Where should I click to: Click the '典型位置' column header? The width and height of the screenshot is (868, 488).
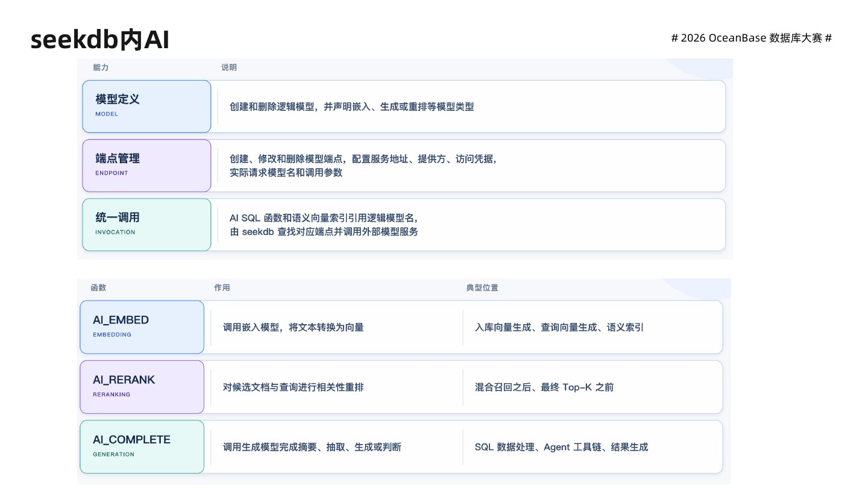[x=482, y=288]
